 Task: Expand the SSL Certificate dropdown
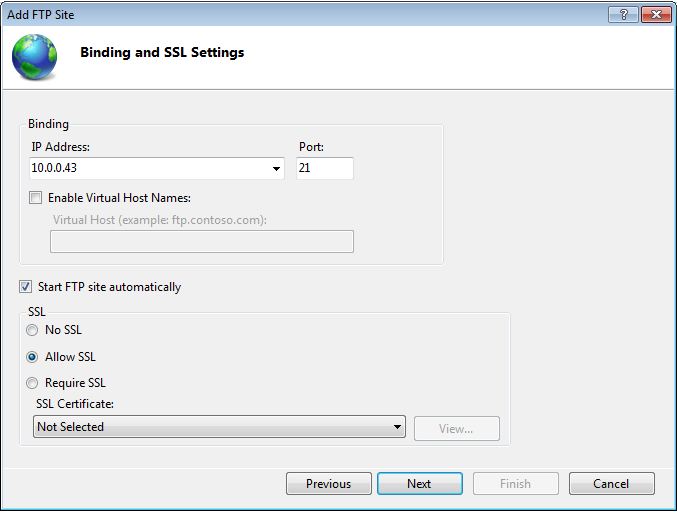[219, 427]
